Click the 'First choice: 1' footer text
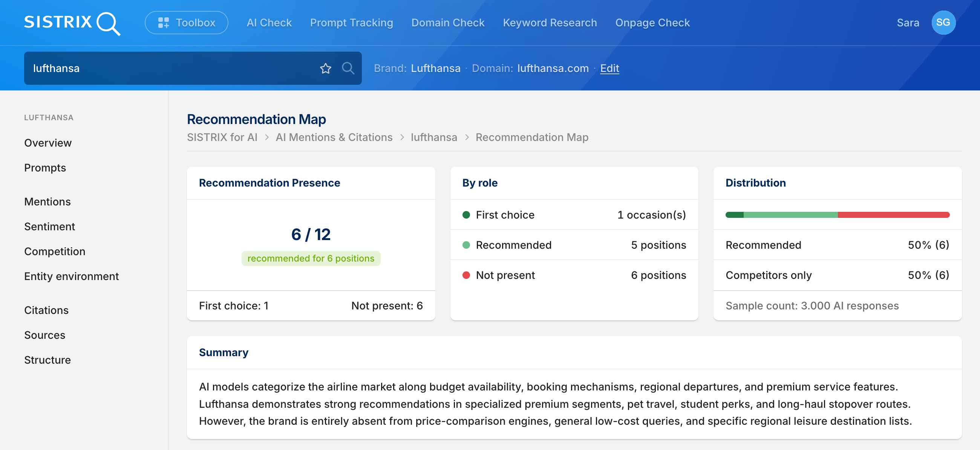980x450 pixels. pos(234,306)
